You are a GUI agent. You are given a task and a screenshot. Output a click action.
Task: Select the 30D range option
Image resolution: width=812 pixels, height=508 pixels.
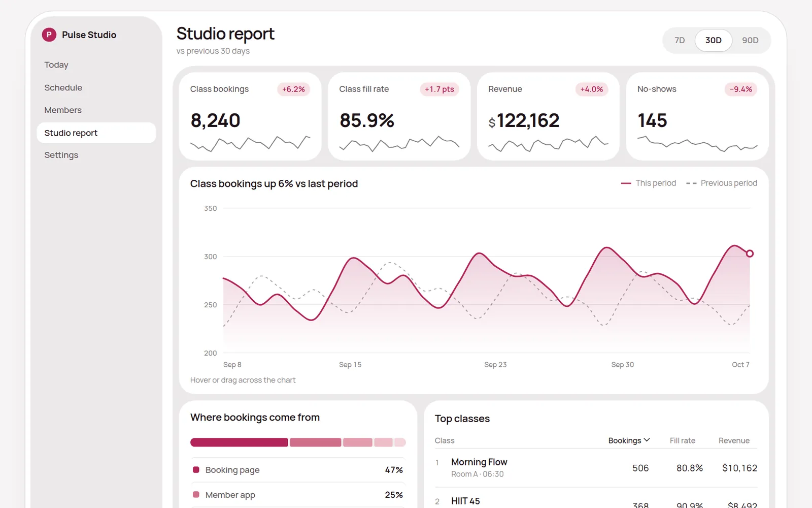point(713,40)
